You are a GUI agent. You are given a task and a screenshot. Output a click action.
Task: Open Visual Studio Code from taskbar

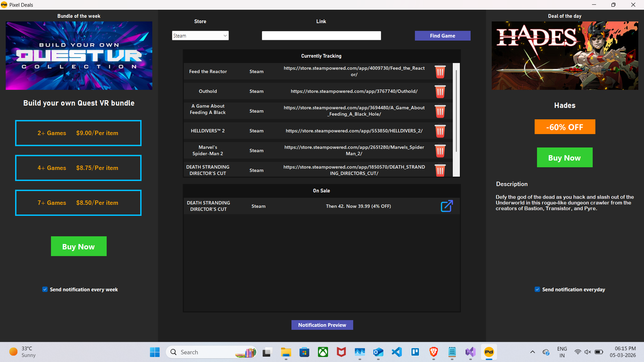coord(397,352)
